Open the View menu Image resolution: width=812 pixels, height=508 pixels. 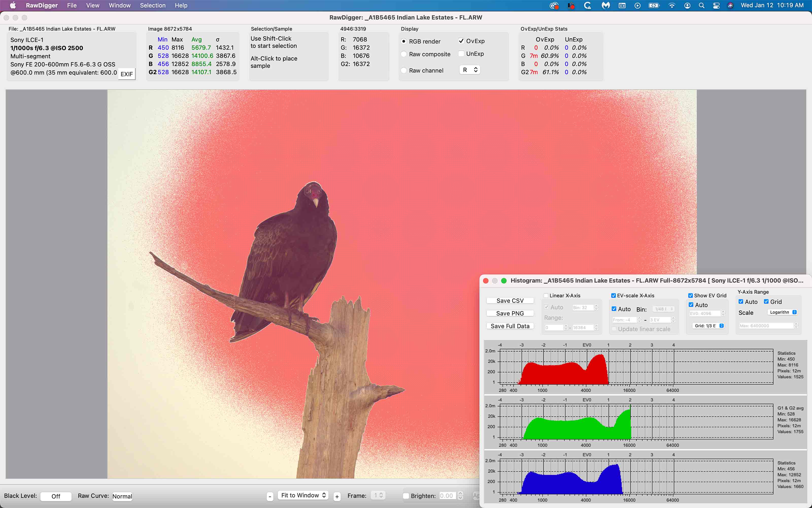(93, 5)
